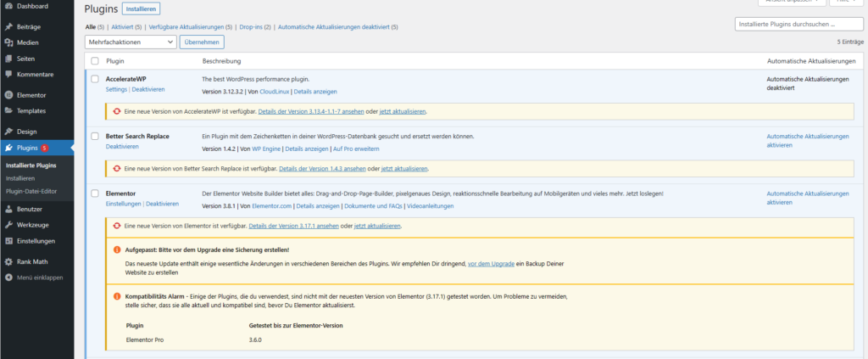Toggle the select-all plugins checkbox

click(x=95, y=61)
